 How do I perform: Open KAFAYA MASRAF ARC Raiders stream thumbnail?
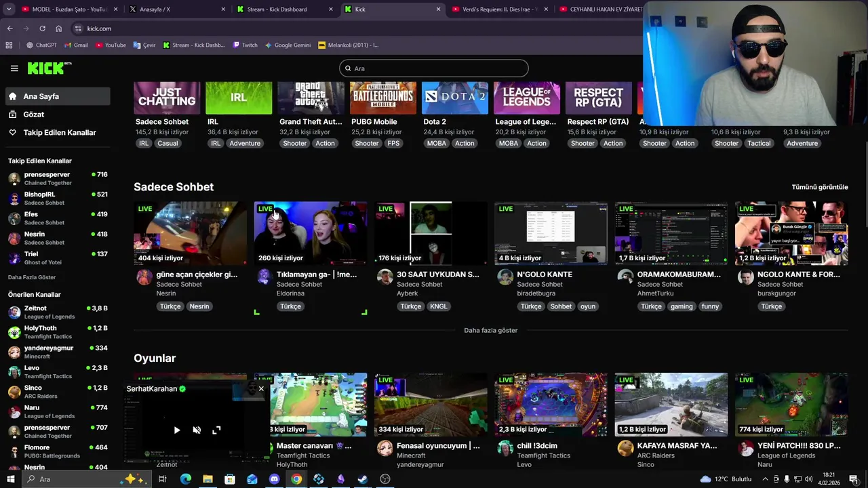(x=671, y=405)
